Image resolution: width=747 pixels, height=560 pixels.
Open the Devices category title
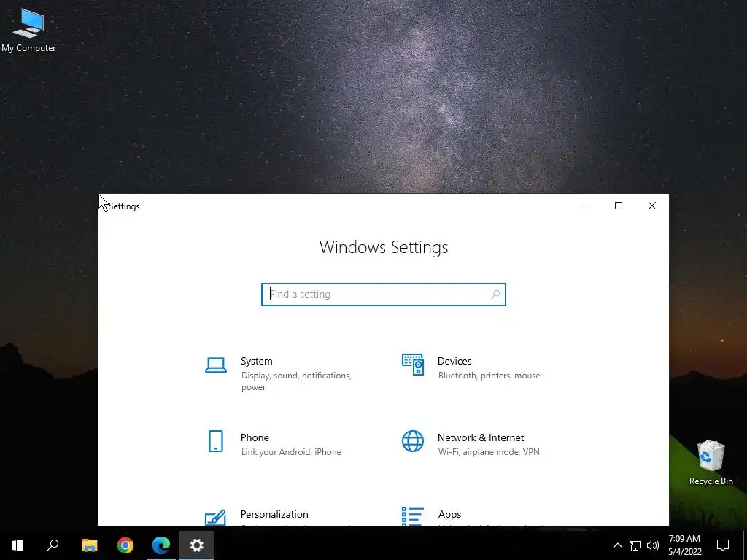[x=454, y=361]
